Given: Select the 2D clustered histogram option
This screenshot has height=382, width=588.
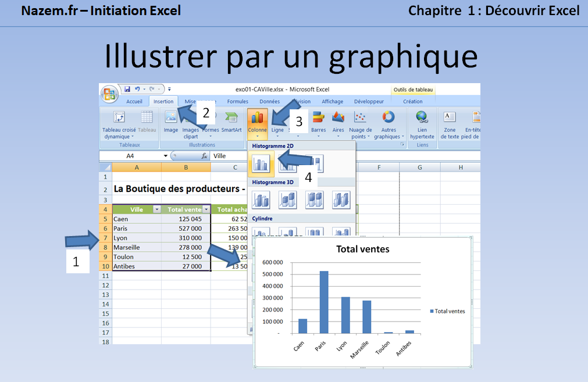Looking at the screenshot, I should (261, 165).
